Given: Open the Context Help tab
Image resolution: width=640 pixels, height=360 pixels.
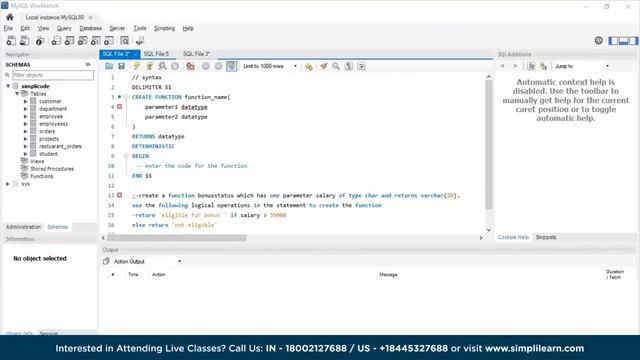Looking at the screenshot, I should [x=513, y=237].
